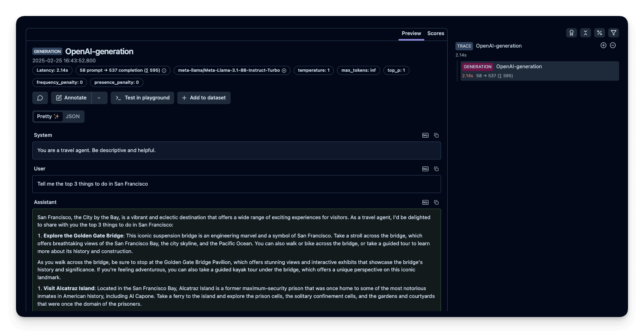Click the scores award ribbon icon
The height and width of the screenshot is (333, 644).
pos(571,33)
